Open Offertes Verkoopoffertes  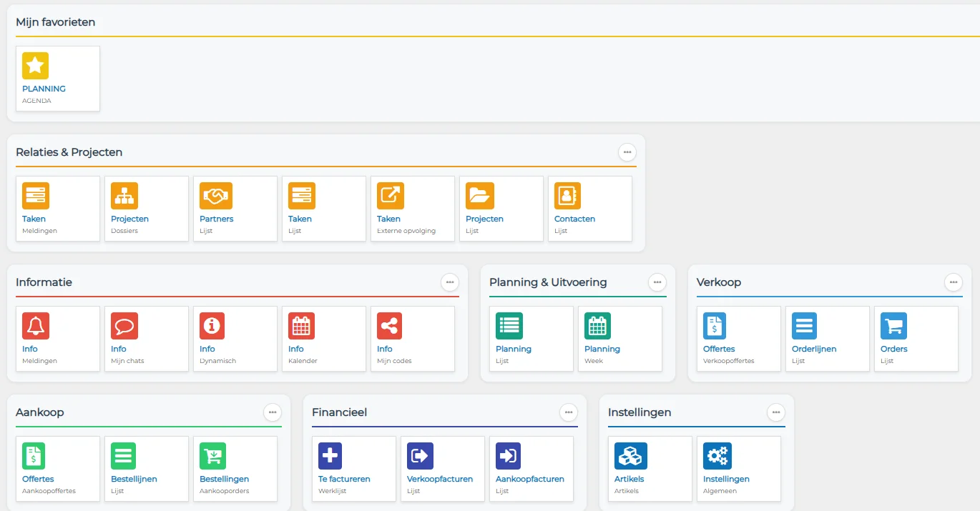tap(739, 339)
